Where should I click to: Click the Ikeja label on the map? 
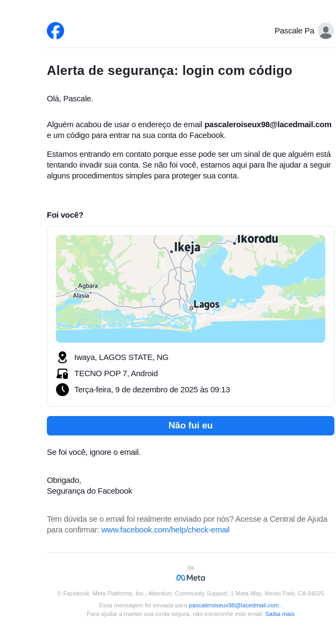point(187,247)
